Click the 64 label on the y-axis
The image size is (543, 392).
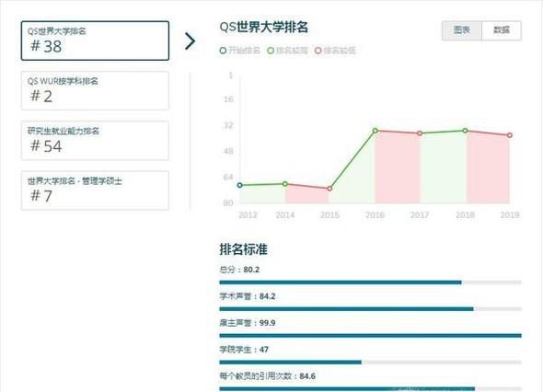click(x=228, y=177)
